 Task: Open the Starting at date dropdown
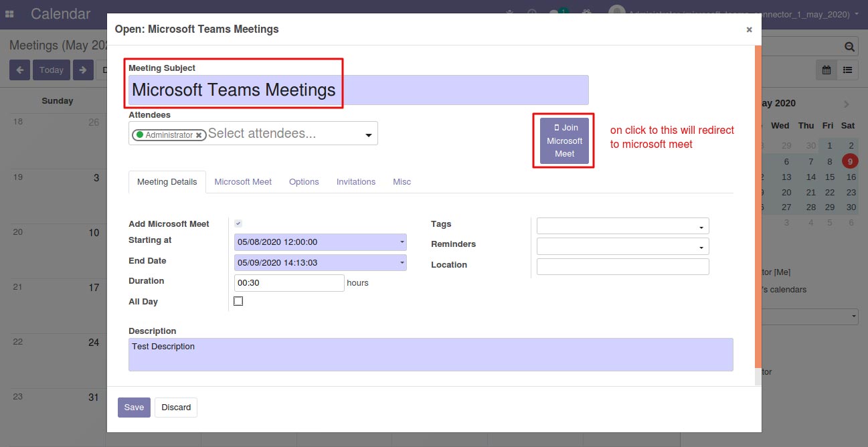(x=402, y=242)
